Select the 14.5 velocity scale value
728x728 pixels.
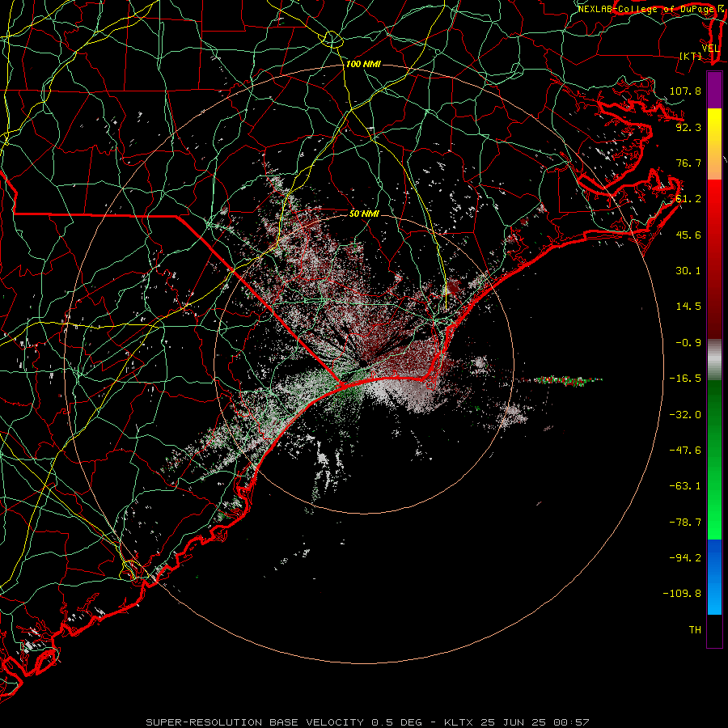tap(688, 307)
